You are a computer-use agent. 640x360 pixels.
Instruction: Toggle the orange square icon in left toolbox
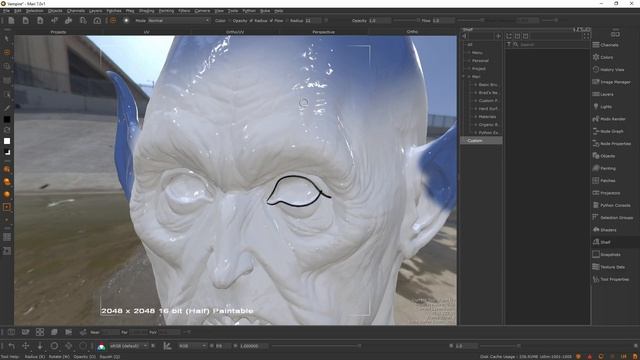coord(7,207)
